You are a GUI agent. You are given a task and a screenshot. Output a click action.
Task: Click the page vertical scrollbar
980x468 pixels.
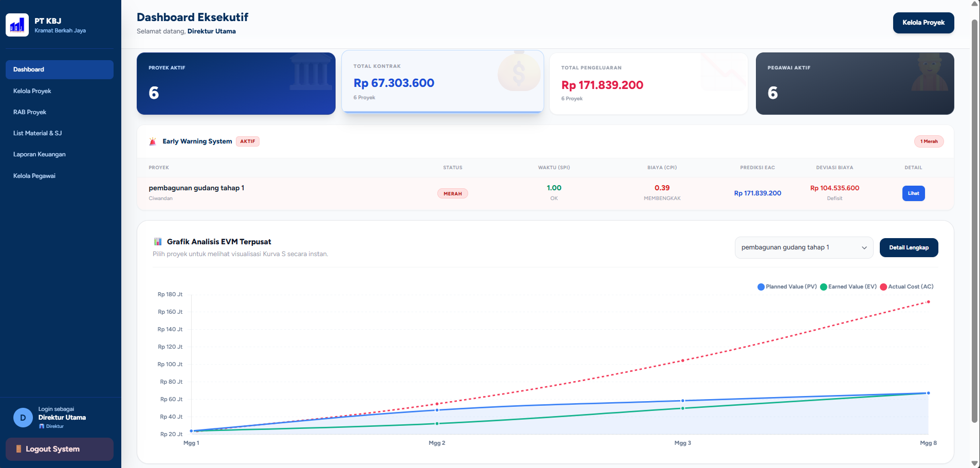[x=974, y=221]
